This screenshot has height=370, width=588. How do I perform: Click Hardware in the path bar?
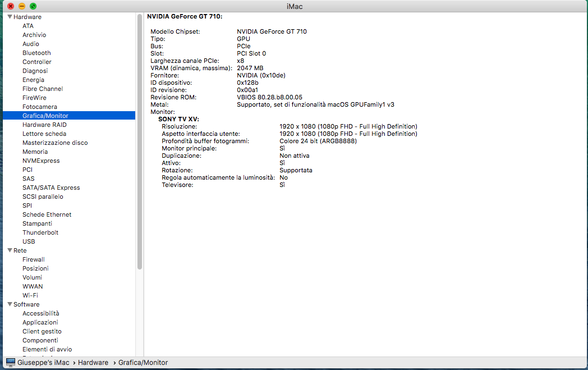(x=93, y=363)
